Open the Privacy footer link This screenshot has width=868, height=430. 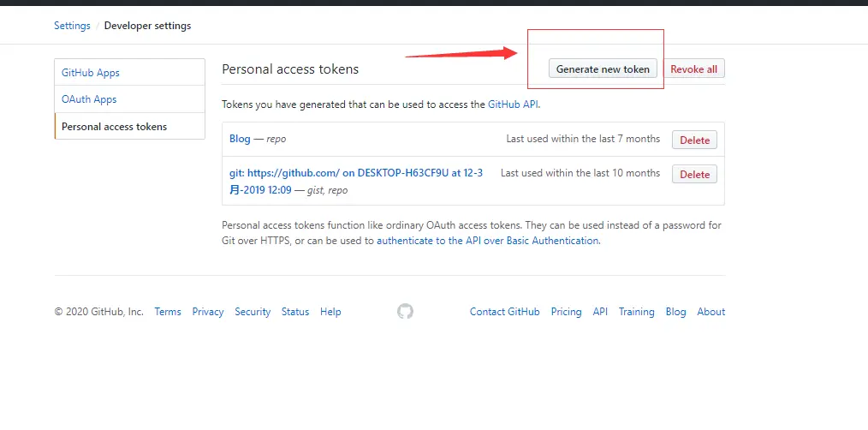coord(208,312)
